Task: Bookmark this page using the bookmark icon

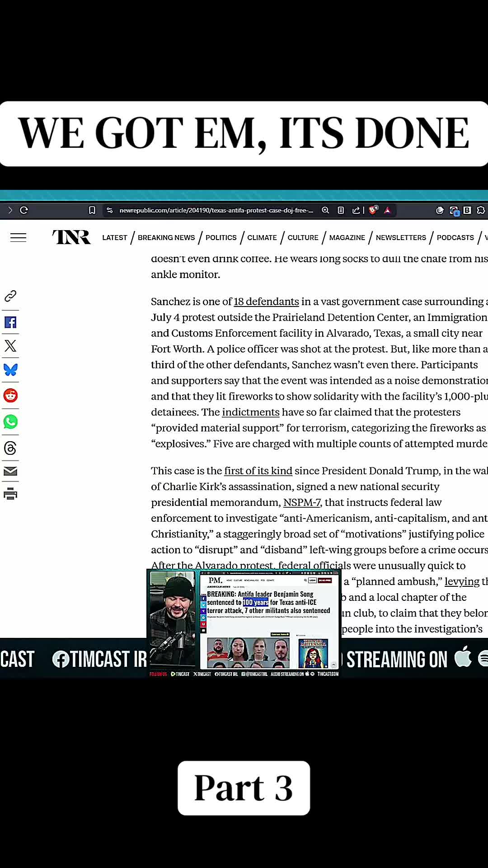Action: click(92, 210)
